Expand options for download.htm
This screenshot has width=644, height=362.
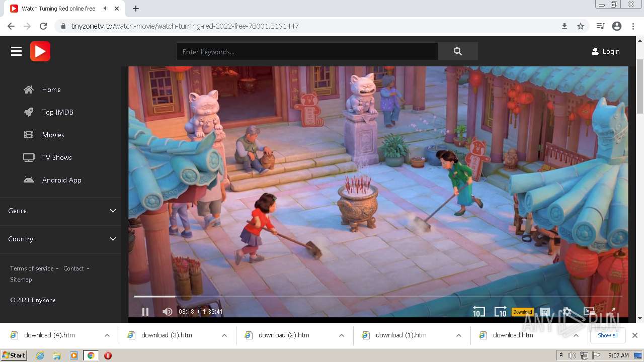pyautogui.click(x=576, y=335)
